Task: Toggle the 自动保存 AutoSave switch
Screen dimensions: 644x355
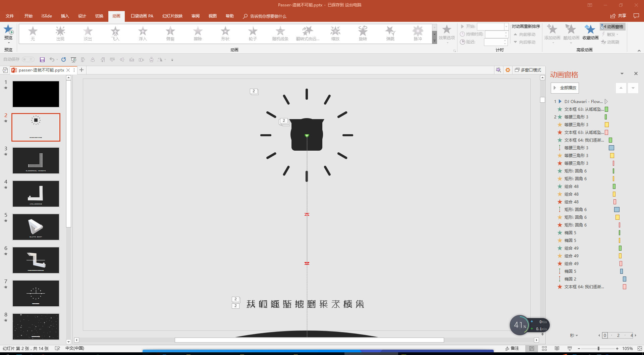Action: [28, 59]
